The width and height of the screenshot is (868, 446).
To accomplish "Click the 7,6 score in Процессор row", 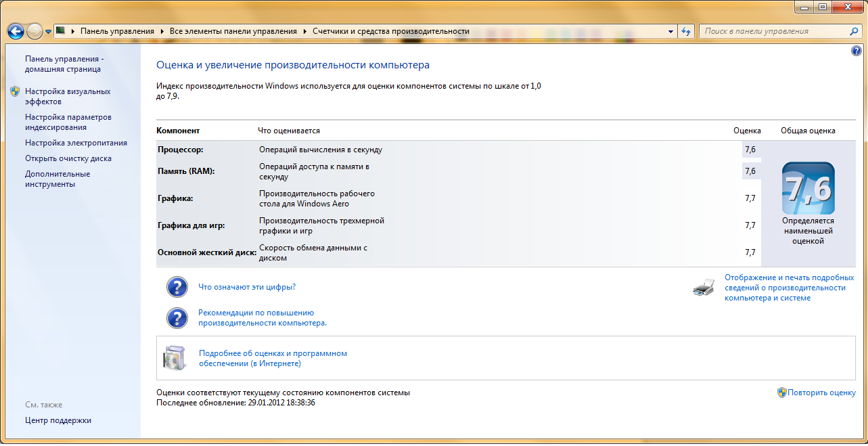I will (750, 150).
